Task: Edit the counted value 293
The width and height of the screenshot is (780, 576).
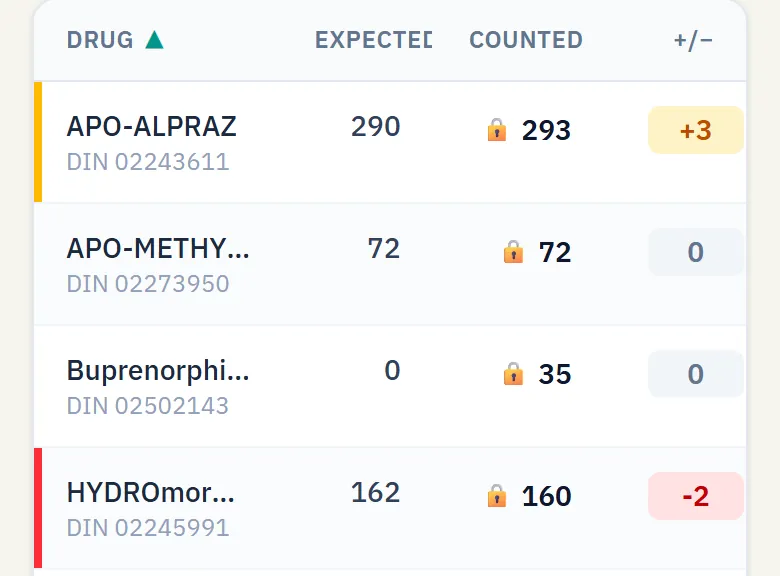Action: (x=546, y=130)
